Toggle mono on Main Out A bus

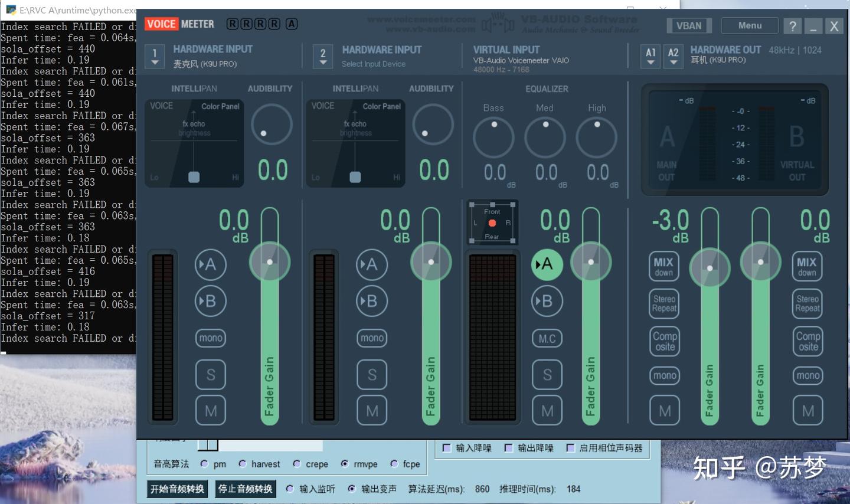[665, 375]
